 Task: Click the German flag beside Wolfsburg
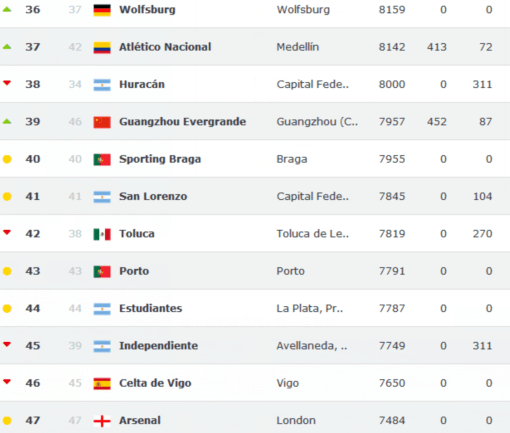102,10
